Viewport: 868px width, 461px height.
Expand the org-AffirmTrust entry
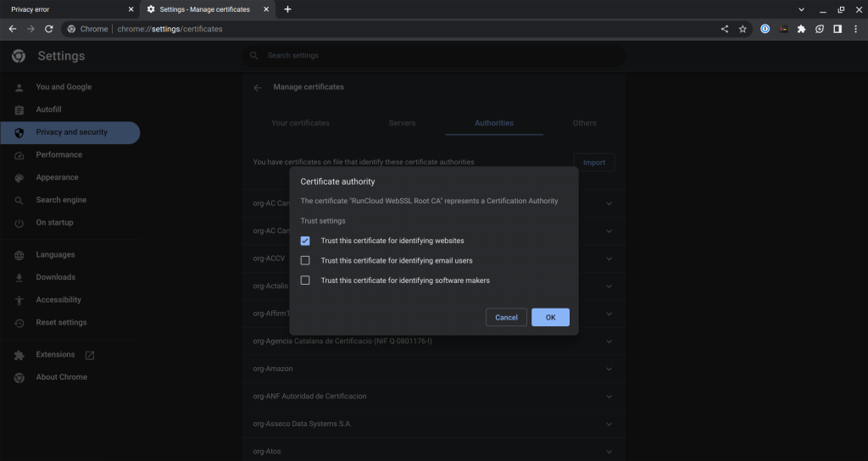(609, 314)
